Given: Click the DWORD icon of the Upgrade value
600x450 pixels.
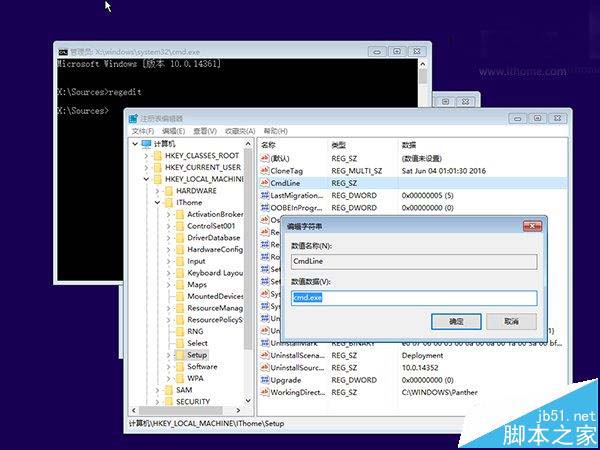Looking at the screenshot, I should pos(265,380).
